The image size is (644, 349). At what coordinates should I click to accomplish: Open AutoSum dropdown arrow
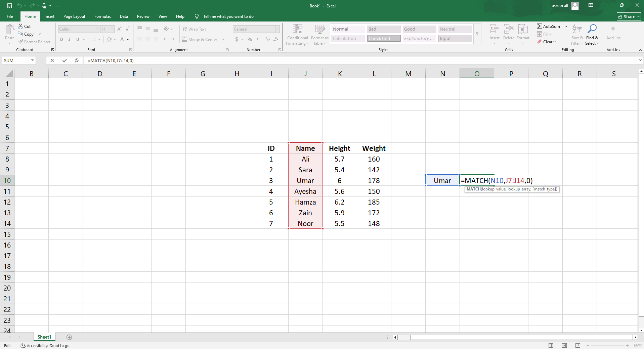pos(566,26)
